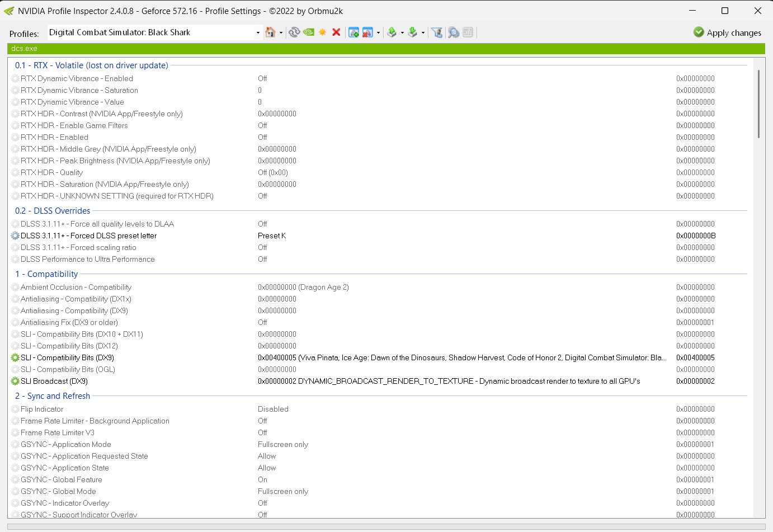Select the 0.1 - RTX - Volatile group header
The width and height of the screenshot is (773, 532).
click(91, 65)
